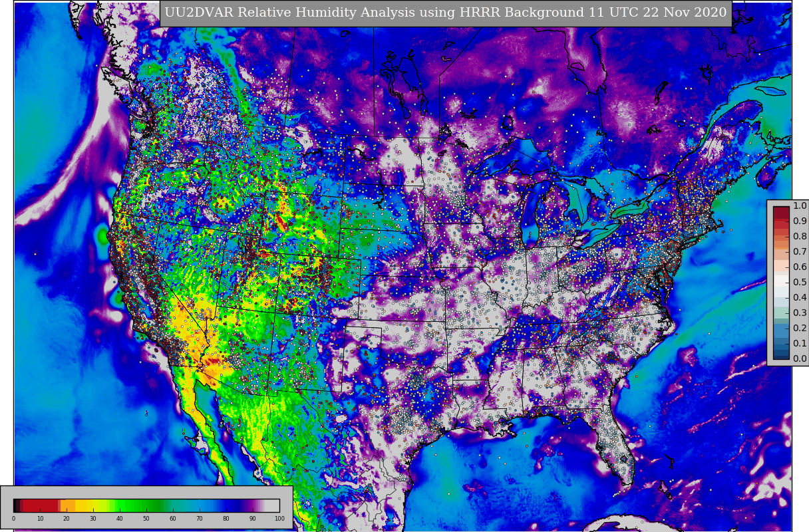Pick the orange segment of the humidity colorbar
Image resolution: width=809 pixels, height=532 pixels.
(68, 505)
